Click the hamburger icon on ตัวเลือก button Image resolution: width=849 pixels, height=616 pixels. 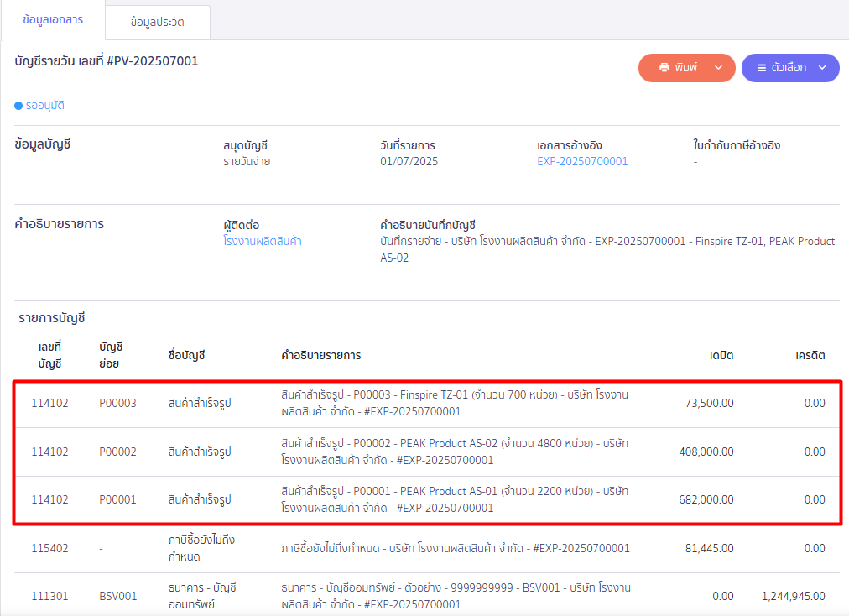[761, 68]
